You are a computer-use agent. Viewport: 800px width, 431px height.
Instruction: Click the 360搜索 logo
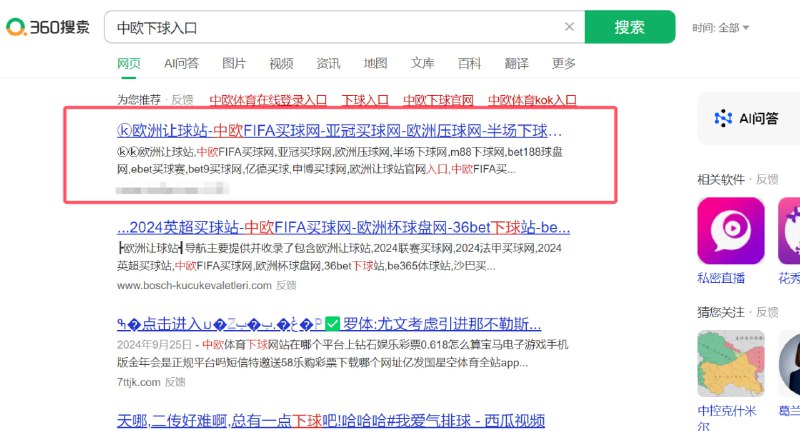pos(48,27)
